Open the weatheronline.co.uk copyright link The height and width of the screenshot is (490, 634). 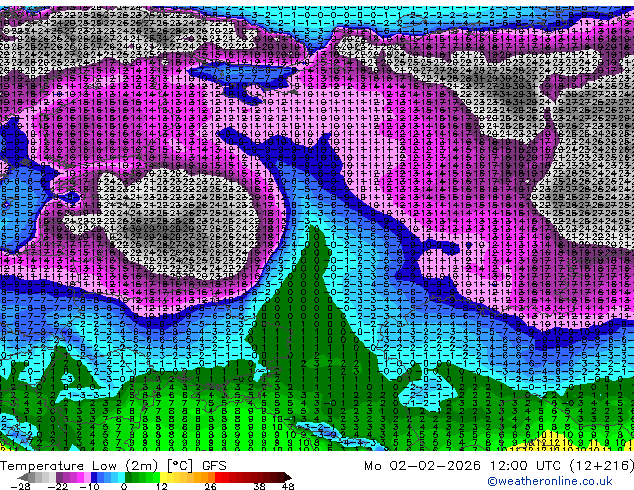pyautogui.click(x=550, y=481)
